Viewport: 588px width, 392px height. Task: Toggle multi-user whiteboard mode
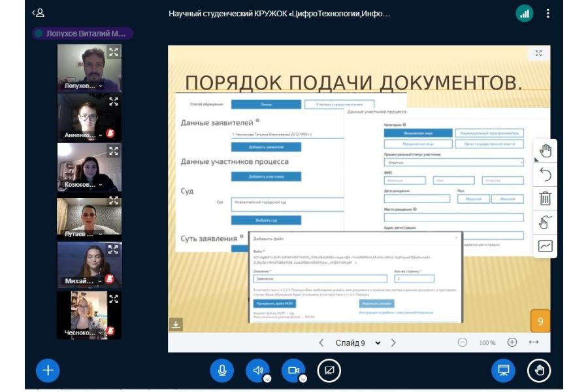[546, 222]
